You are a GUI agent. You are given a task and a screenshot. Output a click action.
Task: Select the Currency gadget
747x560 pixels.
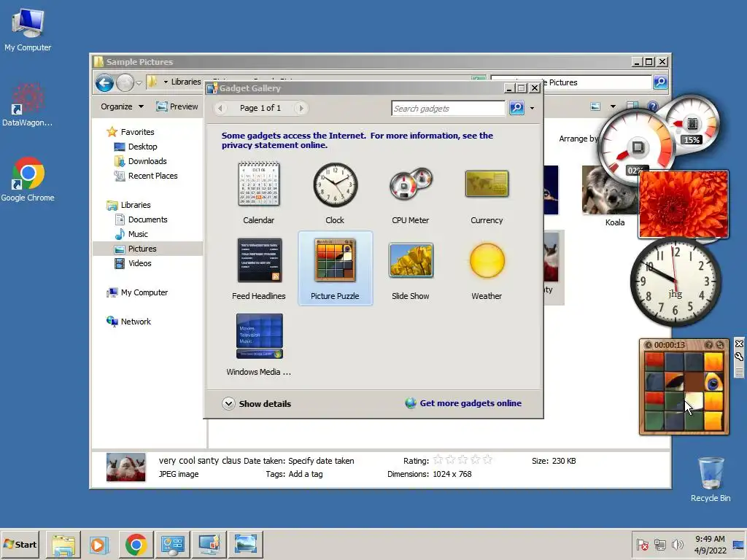pos(487,192)
